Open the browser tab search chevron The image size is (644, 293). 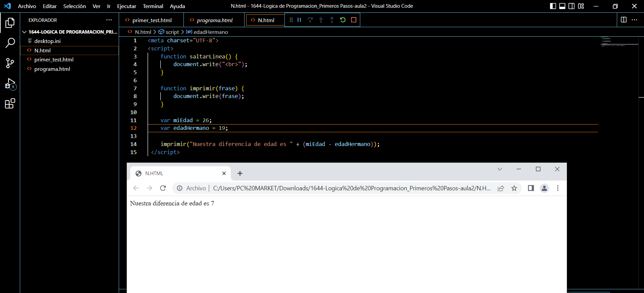[500, 169]
